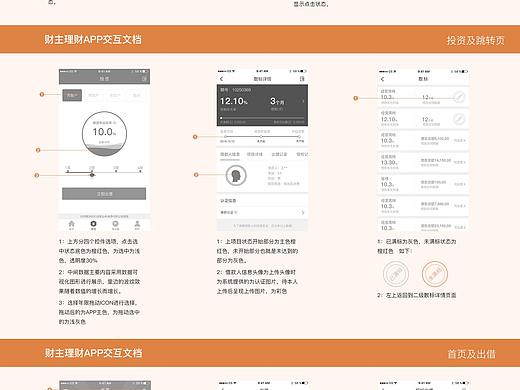Click the 投资及跳转页 section heading

pos(475,40)
